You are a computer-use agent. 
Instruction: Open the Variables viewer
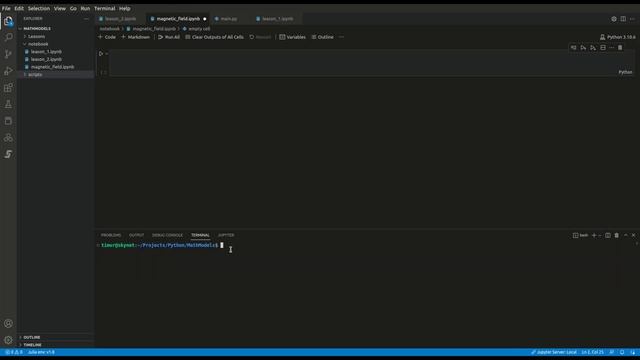click(x=293, y=37)
